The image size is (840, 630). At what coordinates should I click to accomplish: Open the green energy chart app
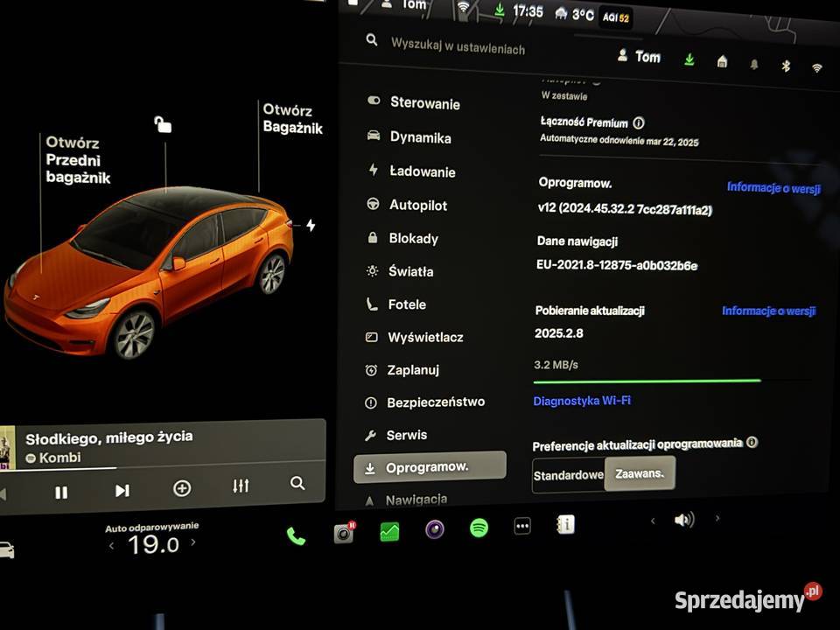coord(389,531)
